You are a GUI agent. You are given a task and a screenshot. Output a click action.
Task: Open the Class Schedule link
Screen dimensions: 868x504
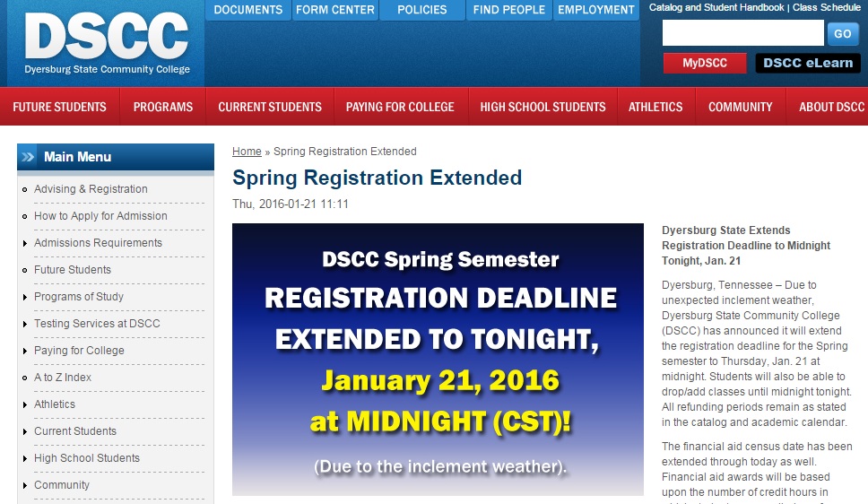coord(827,7)
